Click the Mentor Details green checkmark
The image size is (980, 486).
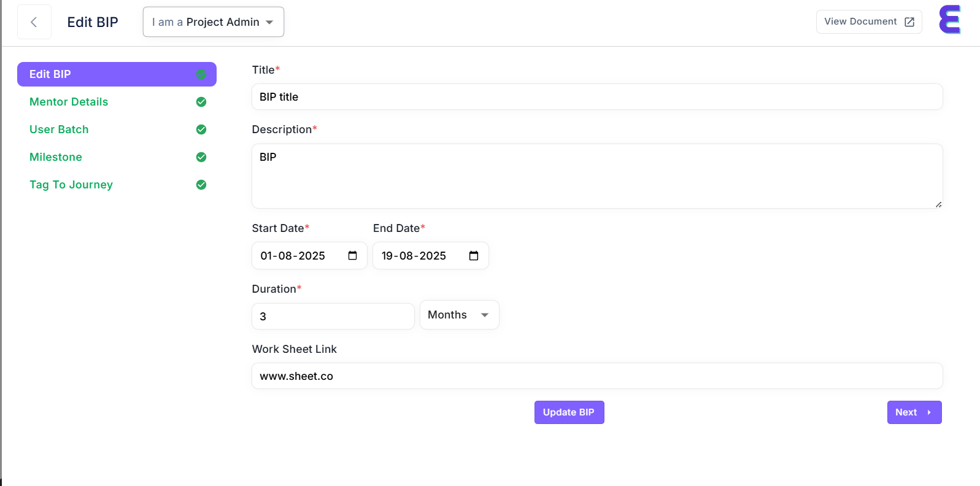[201, 102]
